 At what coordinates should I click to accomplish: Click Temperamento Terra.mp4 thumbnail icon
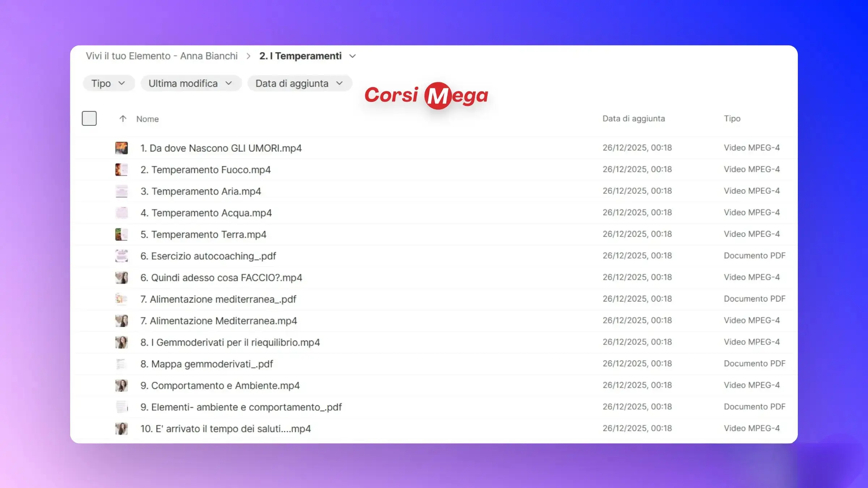(122, 234)
